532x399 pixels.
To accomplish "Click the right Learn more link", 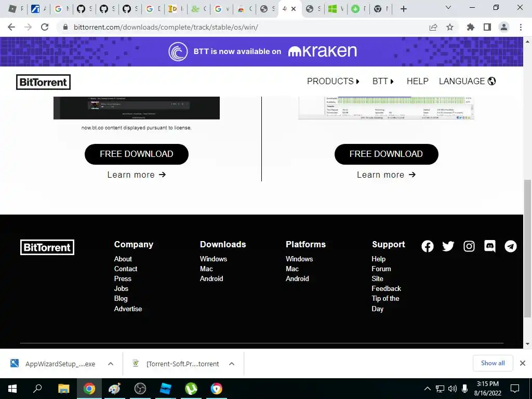I will click(386, 175).
